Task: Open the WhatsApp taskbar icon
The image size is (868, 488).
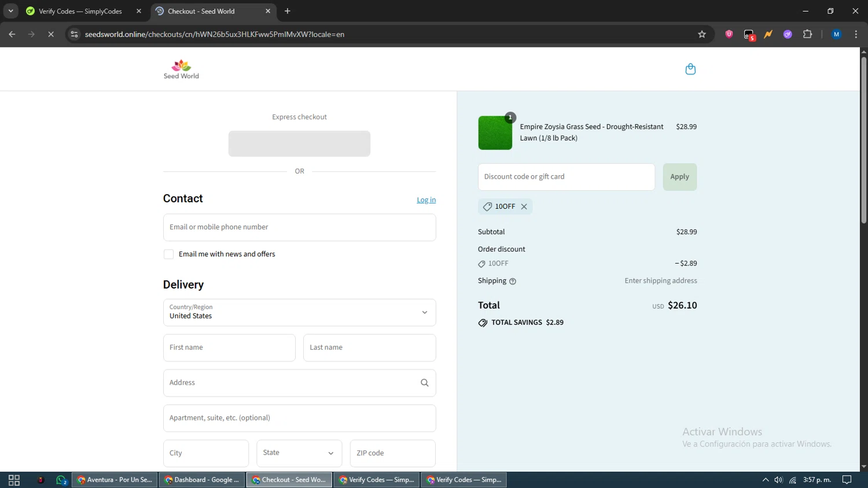Action: (x=61, y=480)
